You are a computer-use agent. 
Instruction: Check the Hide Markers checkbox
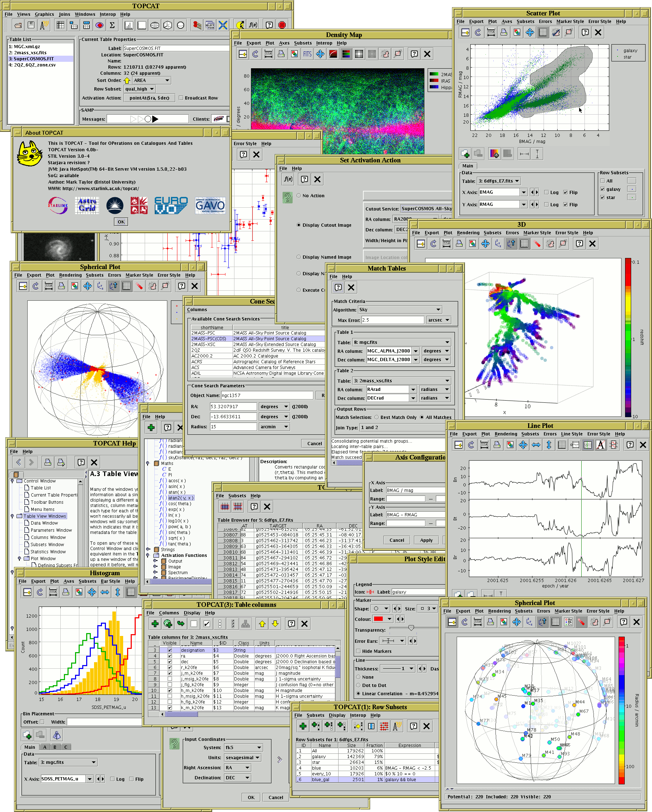358,651
